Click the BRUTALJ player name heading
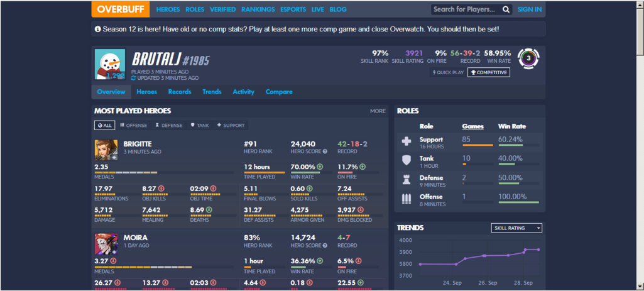Image resolution: width=644 pixels, height=291 pixels. pos(155,60)
